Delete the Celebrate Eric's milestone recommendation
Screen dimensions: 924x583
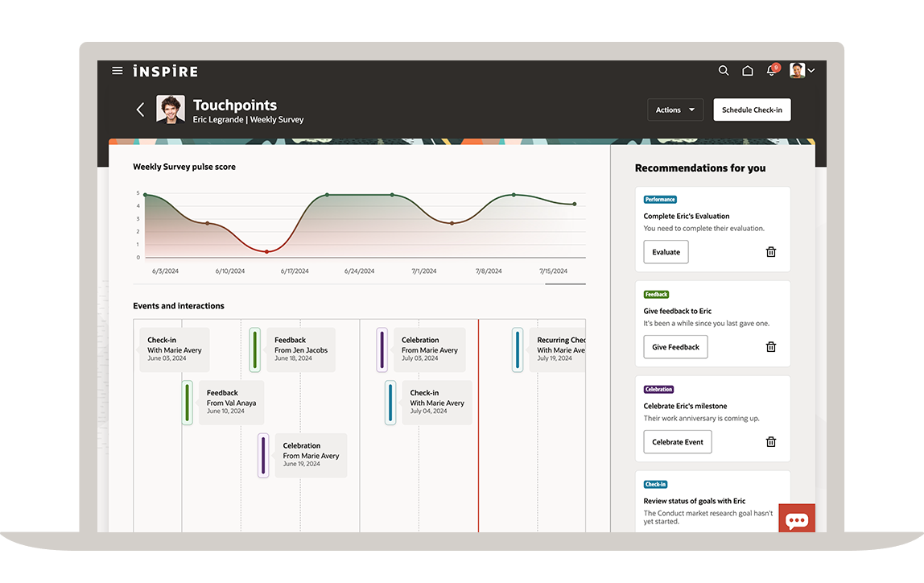770,441
